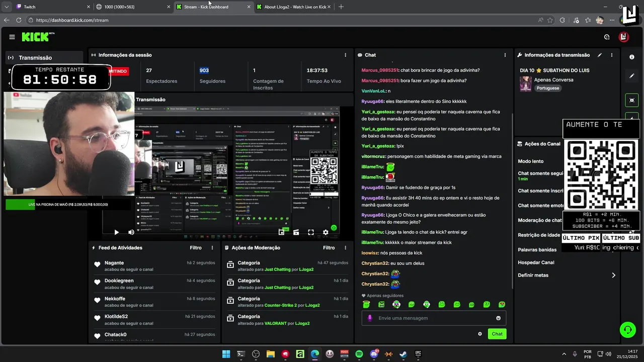Open Filtro in Feed de Atividades
Image resolution: width=644 pixels, height=362 pixels.
click(196, 248)
